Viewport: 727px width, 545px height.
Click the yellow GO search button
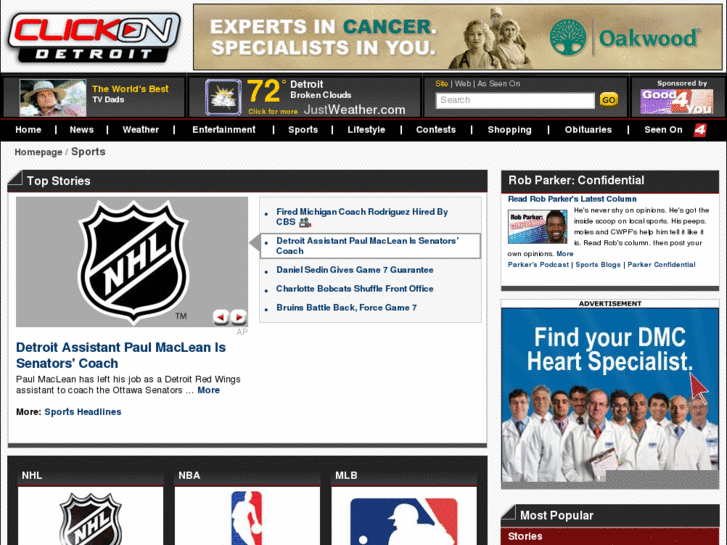coord(608,100)
